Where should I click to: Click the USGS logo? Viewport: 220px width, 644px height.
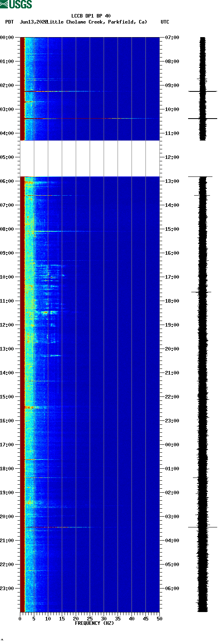click(x=16, y=4)
